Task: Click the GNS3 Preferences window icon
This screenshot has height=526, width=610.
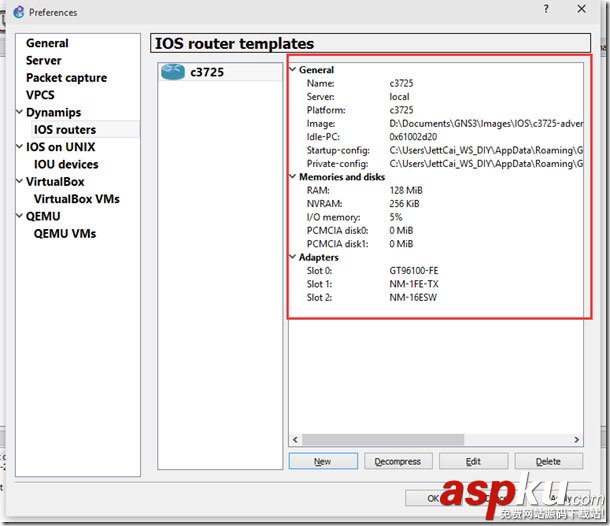Action: tap(19, 12)
